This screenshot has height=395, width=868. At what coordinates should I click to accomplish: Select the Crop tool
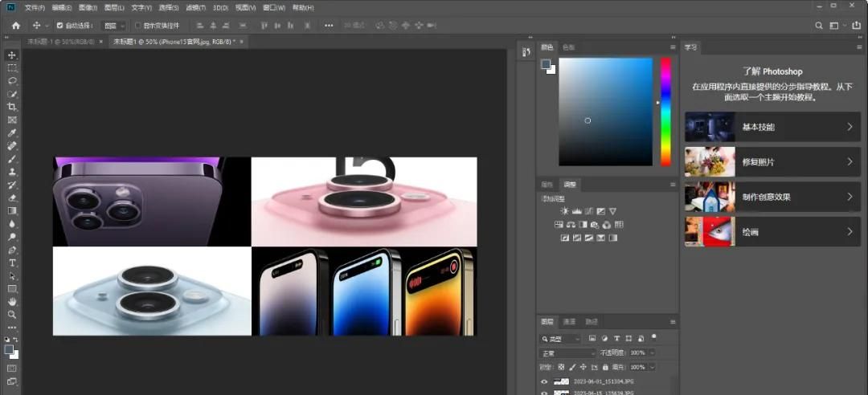11,107
